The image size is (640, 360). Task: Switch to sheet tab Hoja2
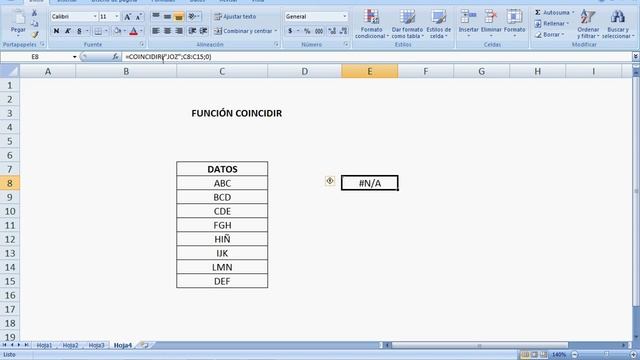(70, 345)
